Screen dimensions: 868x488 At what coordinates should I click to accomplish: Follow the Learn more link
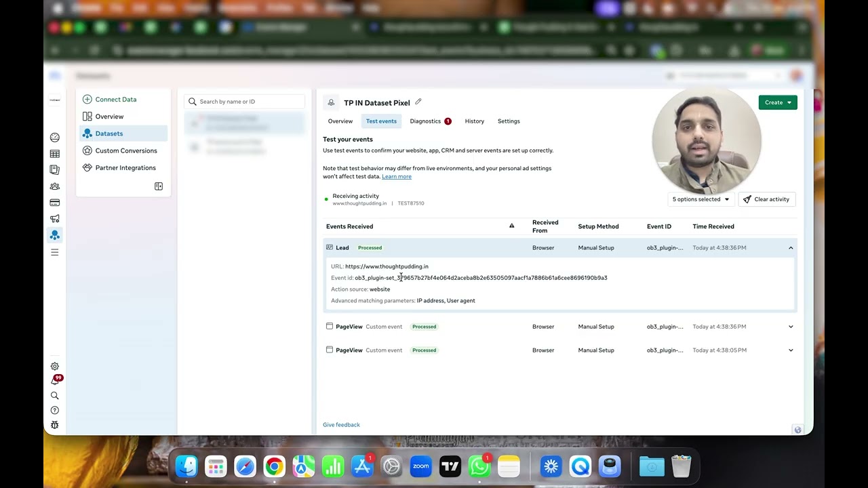click(397, 176)
